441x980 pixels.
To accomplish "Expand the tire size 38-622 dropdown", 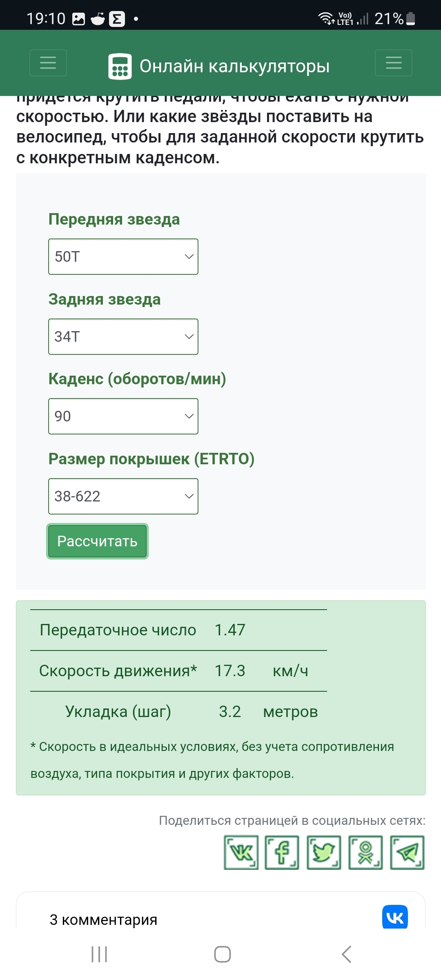I will tap(123, 497).
